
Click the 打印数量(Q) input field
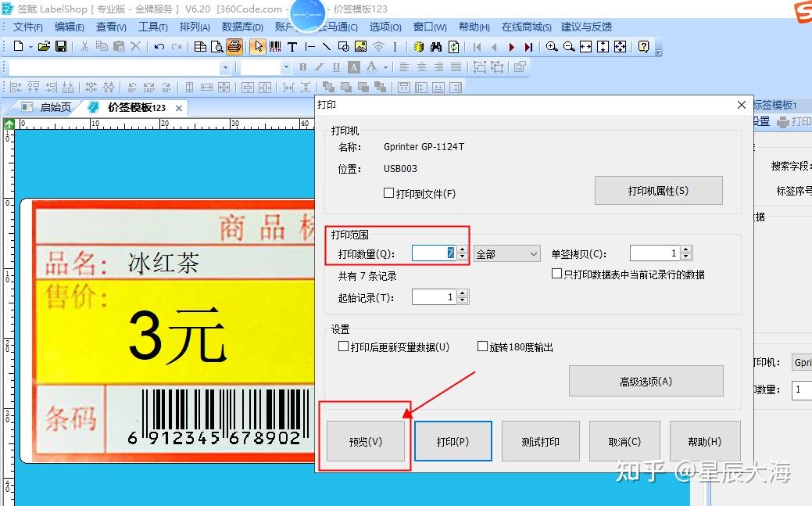click(x=432, y=253)
